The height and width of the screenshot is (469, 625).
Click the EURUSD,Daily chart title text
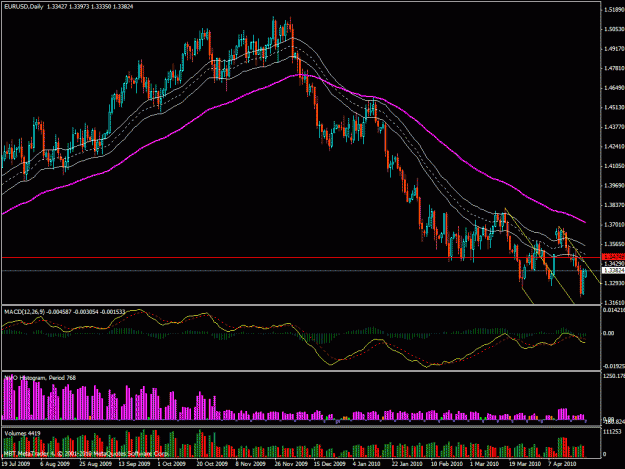pyautogui.click(x=24, y=7)
